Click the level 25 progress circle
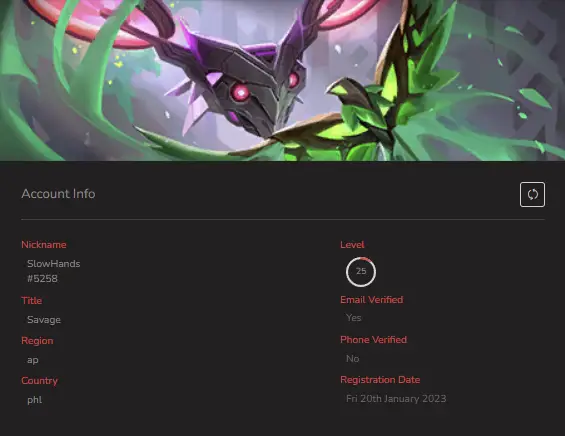The image size is (565, 436). pyautogui.click(x=361, y=272)
